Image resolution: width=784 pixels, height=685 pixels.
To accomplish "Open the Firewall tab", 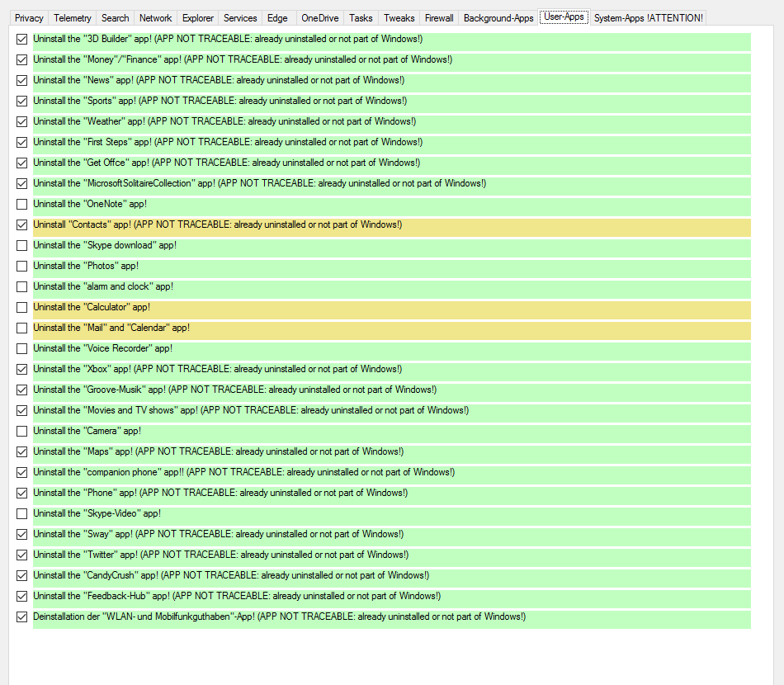I will tap(439, 18).
